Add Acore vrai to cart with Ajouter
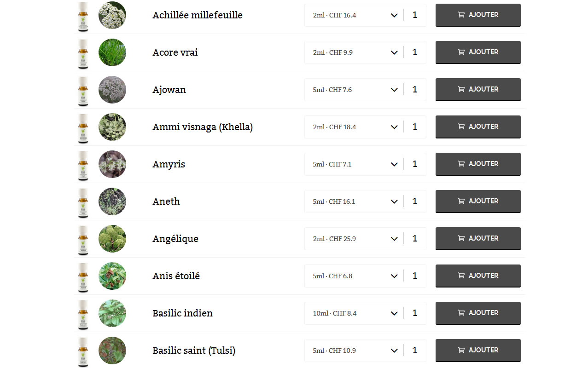This screenshot has height=368, width=588. point(478,52)
